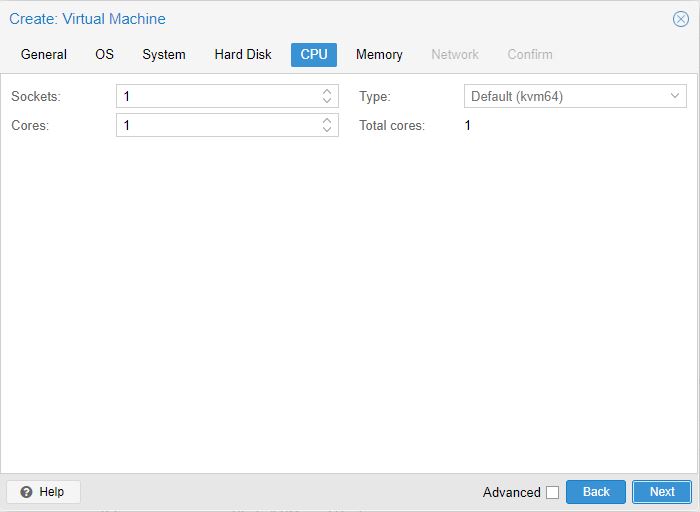
Task: Close the Create Virtual Machine dialog
Action: pyautogui.click(x=681, y=19)
